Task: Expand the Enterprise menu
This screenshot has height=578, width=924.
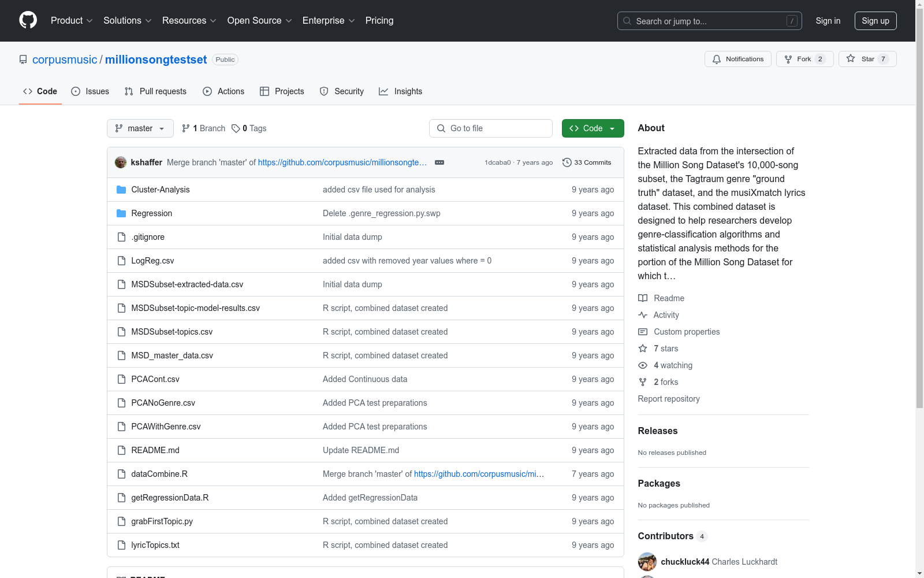Action: (x=329, y=21)
